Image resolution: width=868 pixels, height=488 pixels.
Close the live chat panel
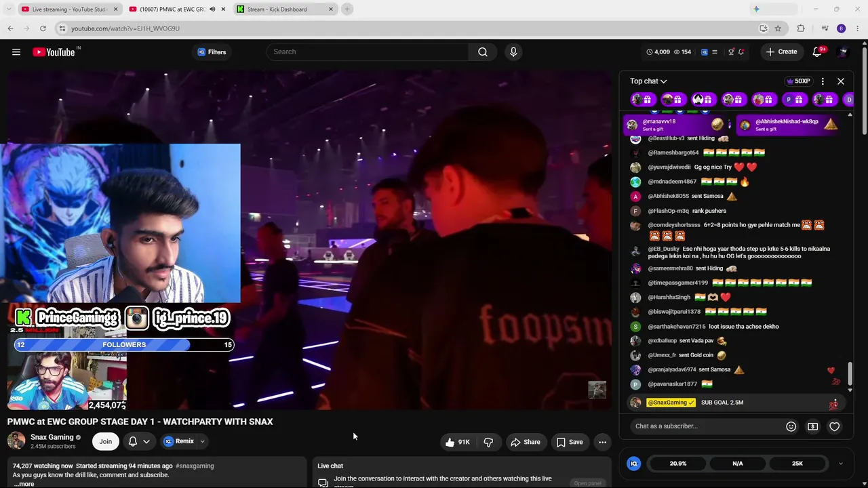click(841, 81)
